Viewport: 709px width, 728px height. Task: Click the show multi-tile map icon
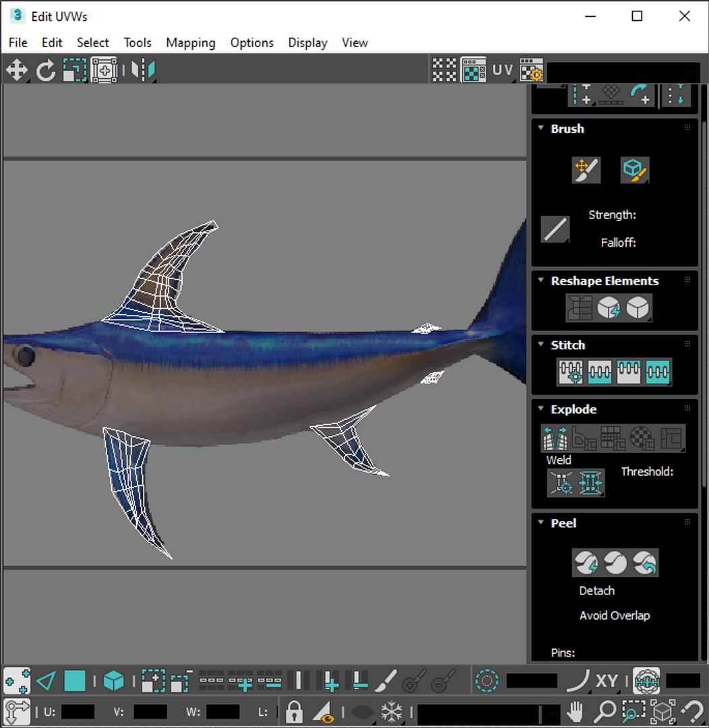click(x=474, y=70)
